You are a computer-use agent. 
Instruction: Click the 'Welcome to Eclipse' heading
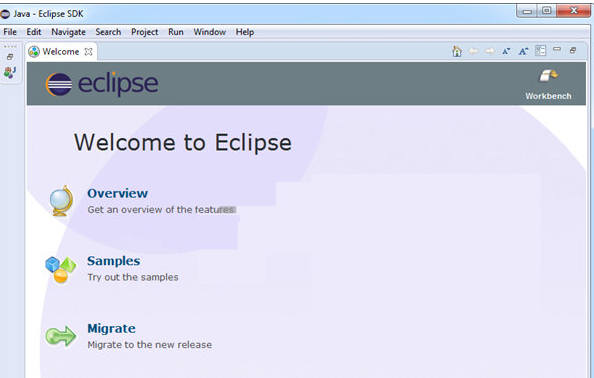coord(183,142)
